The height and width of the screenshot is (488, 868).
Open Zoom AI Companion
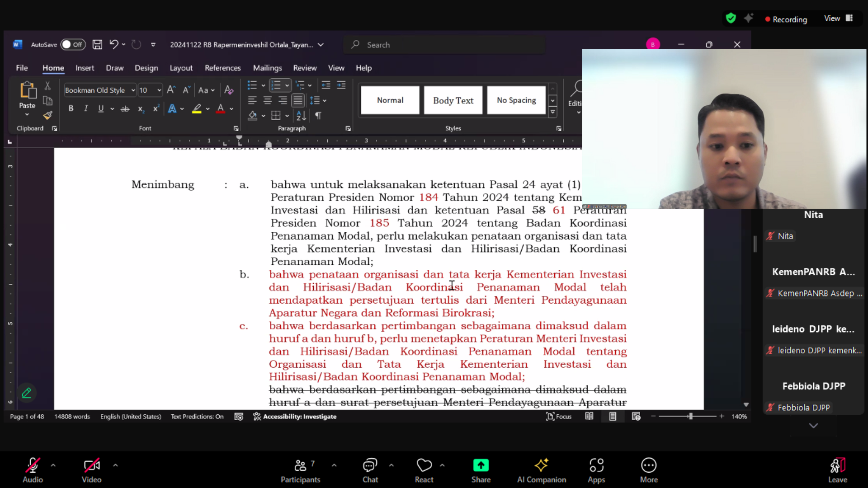pyautogui.click(x=541, y=470)
